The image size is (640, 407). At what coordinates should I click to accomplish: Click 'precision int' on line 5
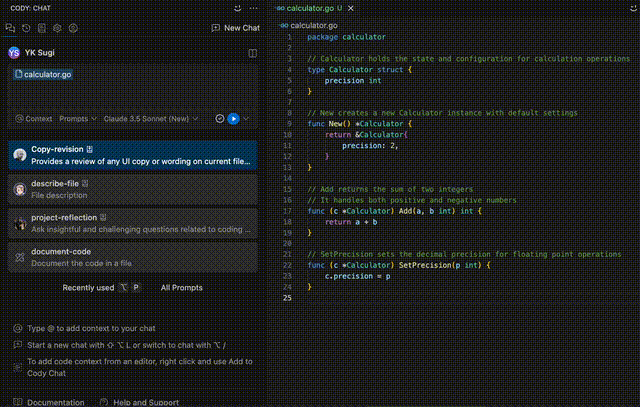(353, 80)
